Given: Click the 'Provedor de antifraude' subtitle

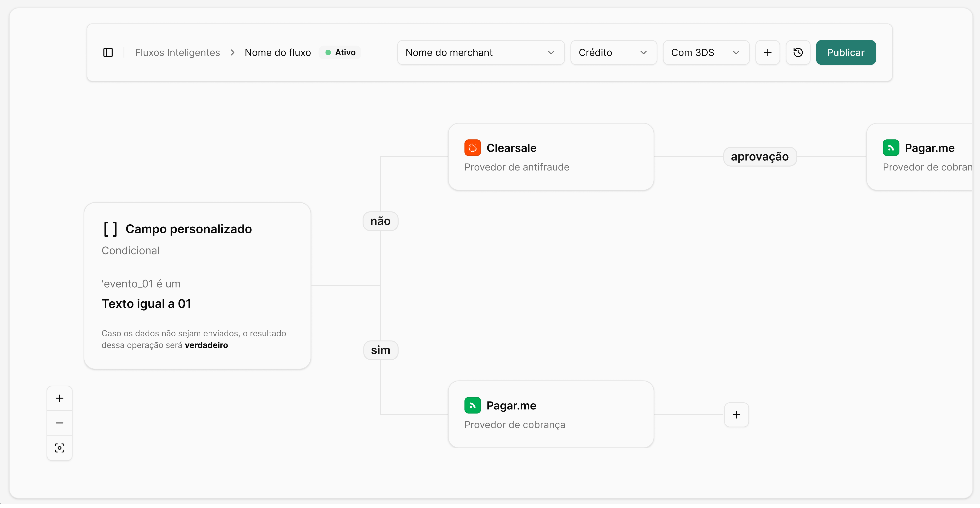Looking at the screenshot, I should pos(517,167).
